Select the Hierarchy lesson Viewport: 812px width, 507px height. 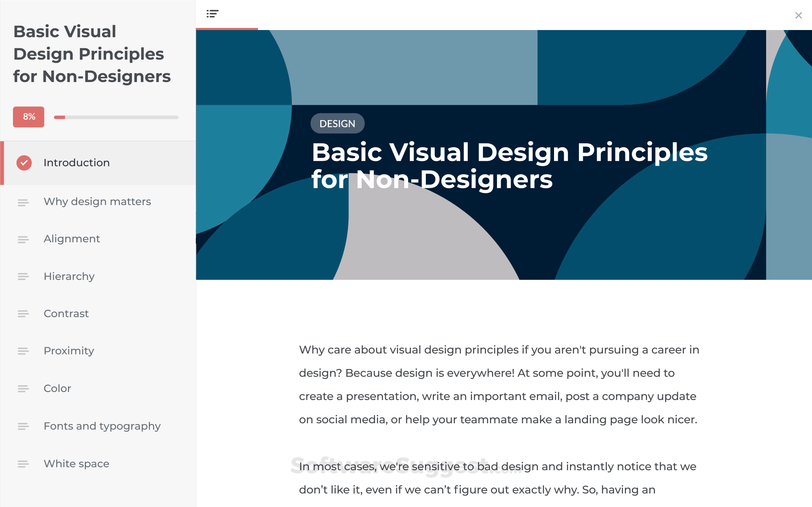pyautogui.click(x=69, y=277)
